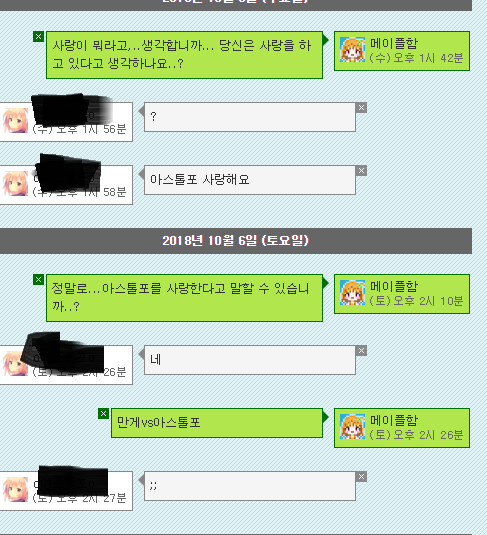Screen dimensions: 487x535
Task: Delete the green message about 사랑이 뭐라고
Action: point(38,37)
